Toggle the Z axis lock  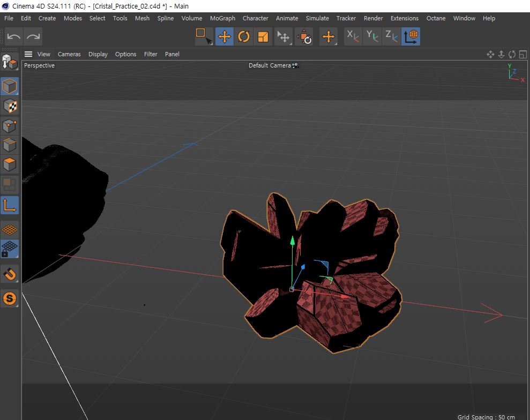pos(392,36)
